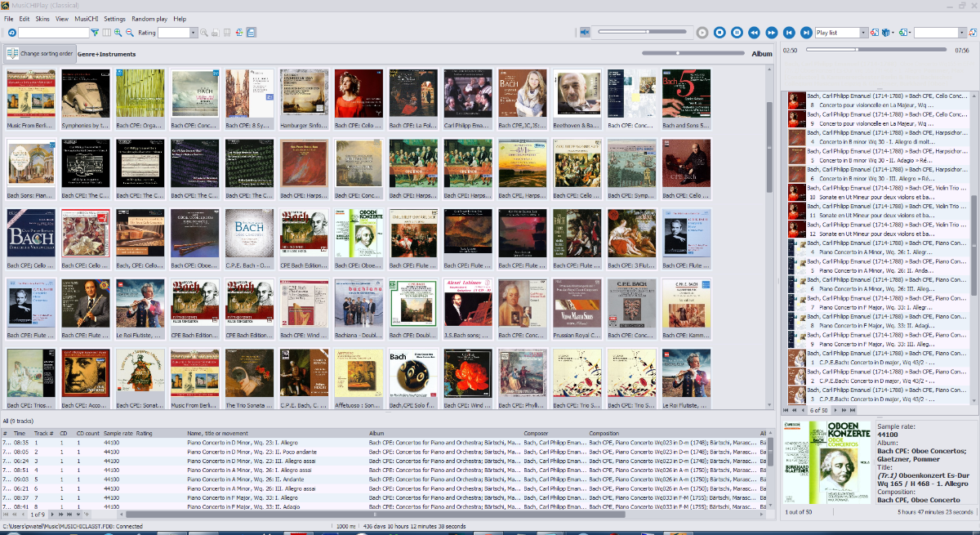Toggle random playback via the Random play menu
980x535 pixels.
click(151, 18)
